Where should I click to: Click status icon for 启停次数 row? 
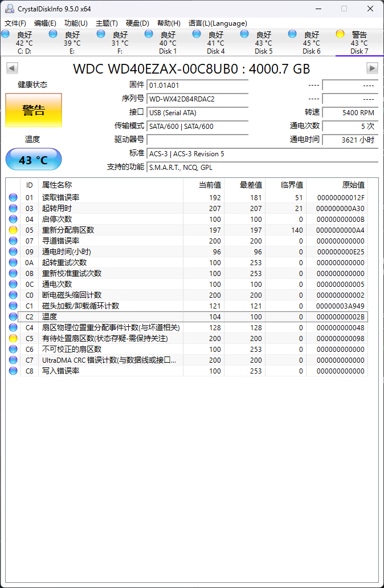pos(13,219)
